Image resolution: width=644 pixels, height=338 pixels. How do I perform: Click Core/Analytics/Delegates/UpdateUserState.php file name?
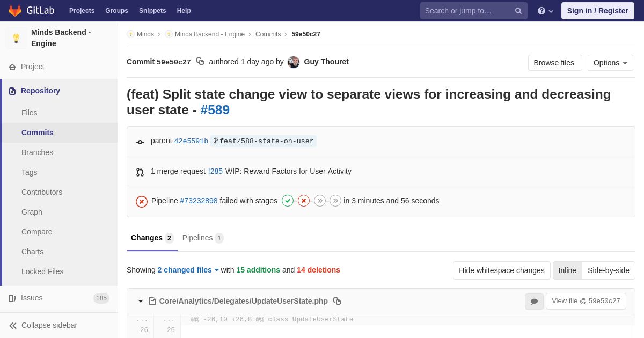[244, 301]
